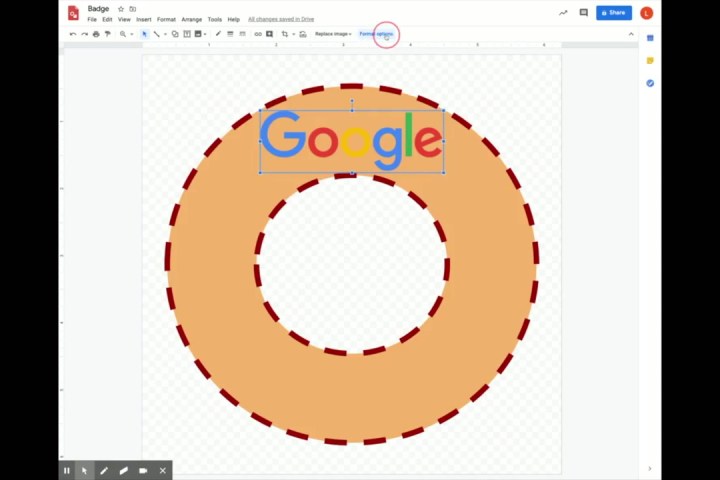Screen dimensions: 720x480
Task: Open the border weight option
Action: tap(230, 34)
